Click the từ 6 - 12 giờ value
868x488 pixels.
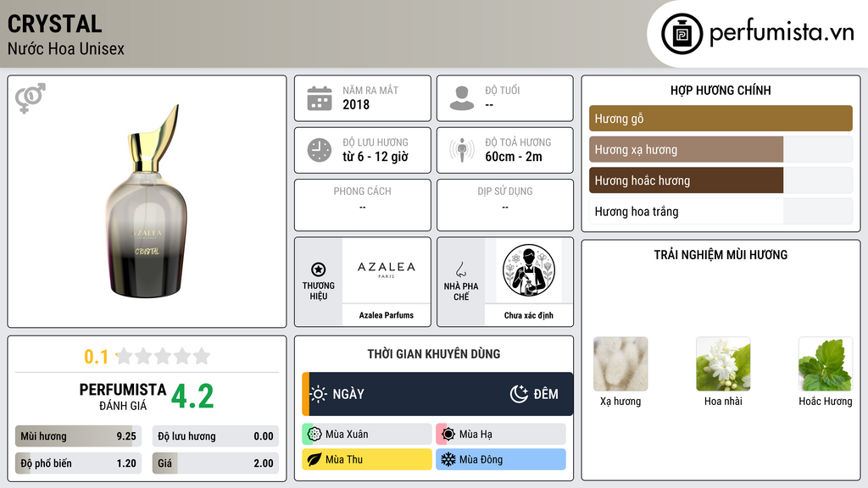click(376, 157)
